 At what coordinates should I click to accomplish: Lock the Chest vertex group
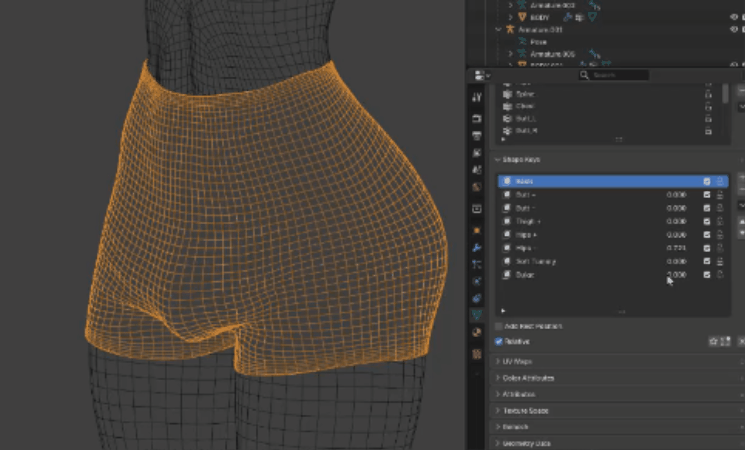(x=708, y=106)
